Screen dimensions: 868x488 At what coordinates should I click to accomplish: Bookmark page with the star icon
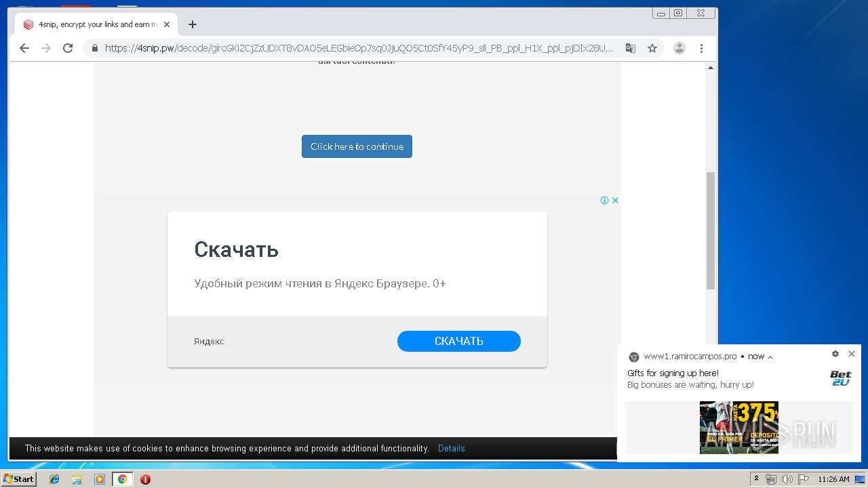point(652,48)
